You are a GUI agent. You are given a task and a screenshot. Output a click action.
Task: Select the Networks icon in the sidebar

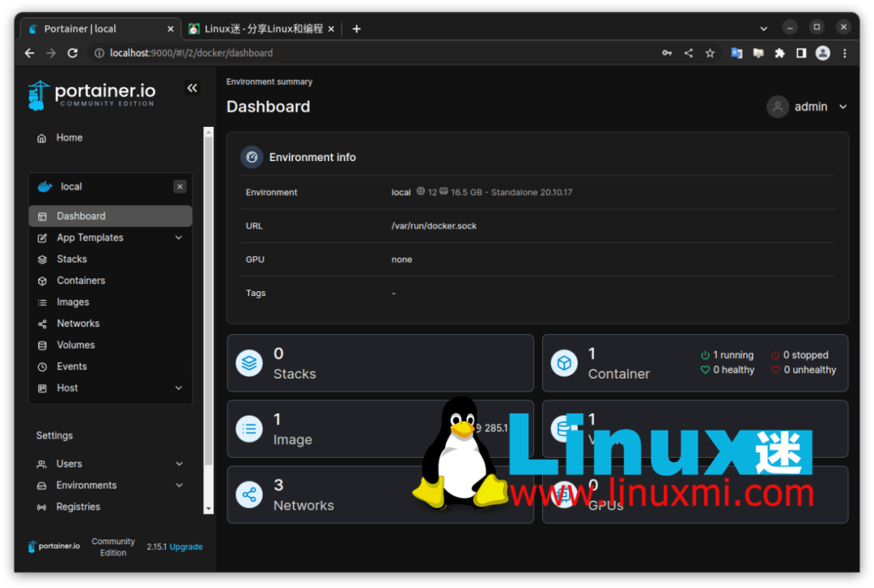42,323
